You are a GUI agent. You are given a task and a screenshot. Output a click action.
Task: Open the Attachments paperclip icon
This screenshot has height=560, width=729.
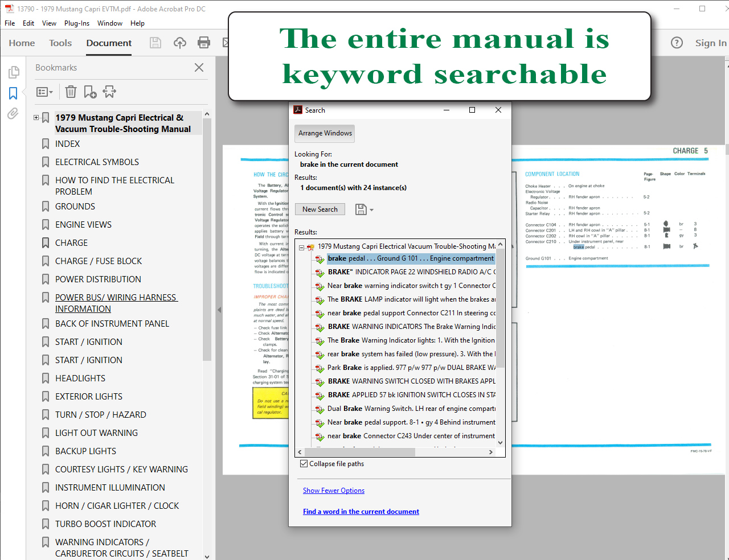point(13,113)
